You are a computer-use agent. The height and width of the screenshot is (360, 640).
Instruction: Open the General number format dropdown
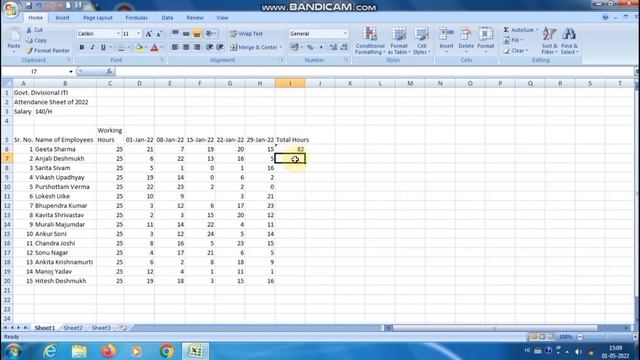coord(345,34)
